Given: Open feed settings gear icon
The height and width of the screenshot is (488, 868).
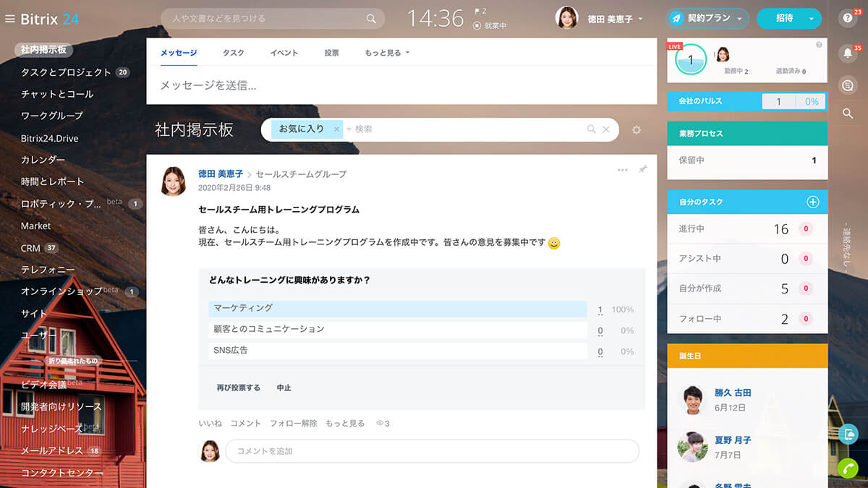Looking at the screenshot, I should (x=637, y=130).
